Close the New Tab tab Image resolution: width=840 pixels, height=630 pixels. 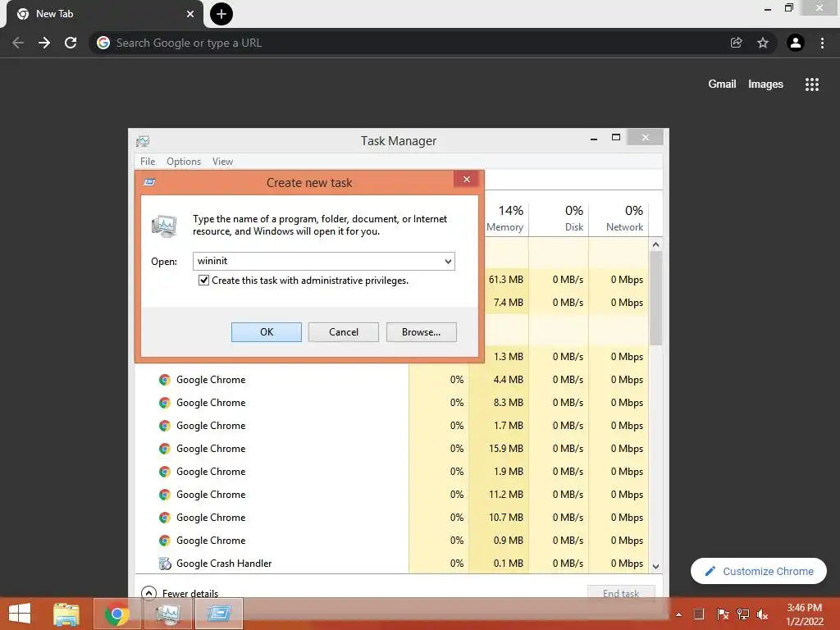pos(190,14)
